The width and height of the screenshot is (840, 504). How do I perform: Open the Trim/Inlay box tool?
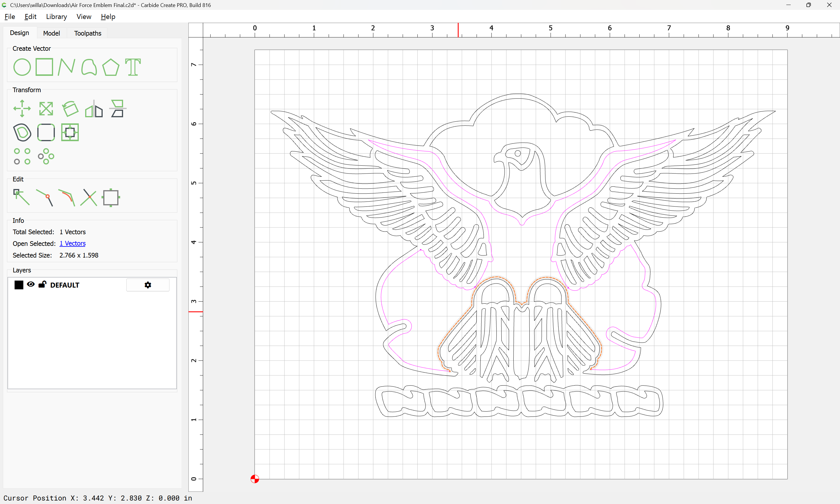(x=70, y=132)
